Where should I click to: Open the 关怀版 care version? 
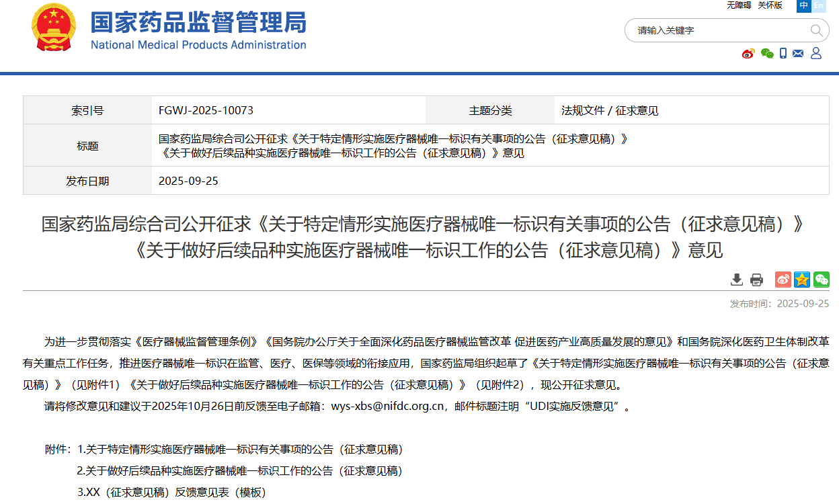pyautogui.click(x=770, y=5)
